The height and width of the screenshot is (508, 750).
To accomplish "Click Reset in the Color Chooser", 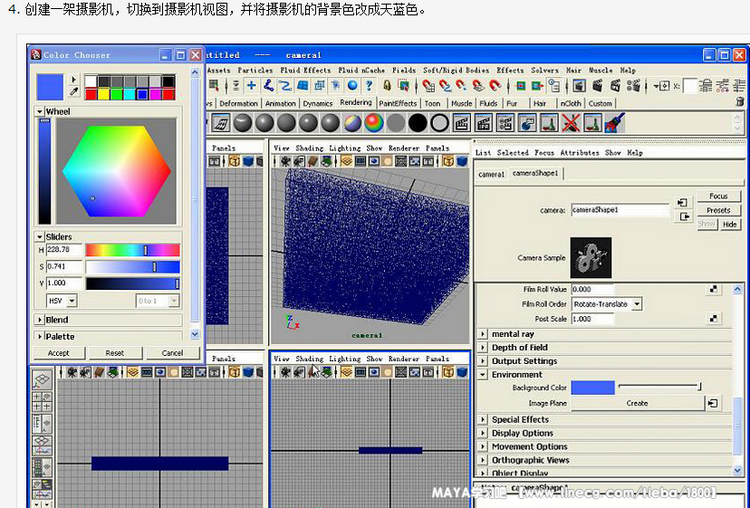I will [x=115, y=353].
